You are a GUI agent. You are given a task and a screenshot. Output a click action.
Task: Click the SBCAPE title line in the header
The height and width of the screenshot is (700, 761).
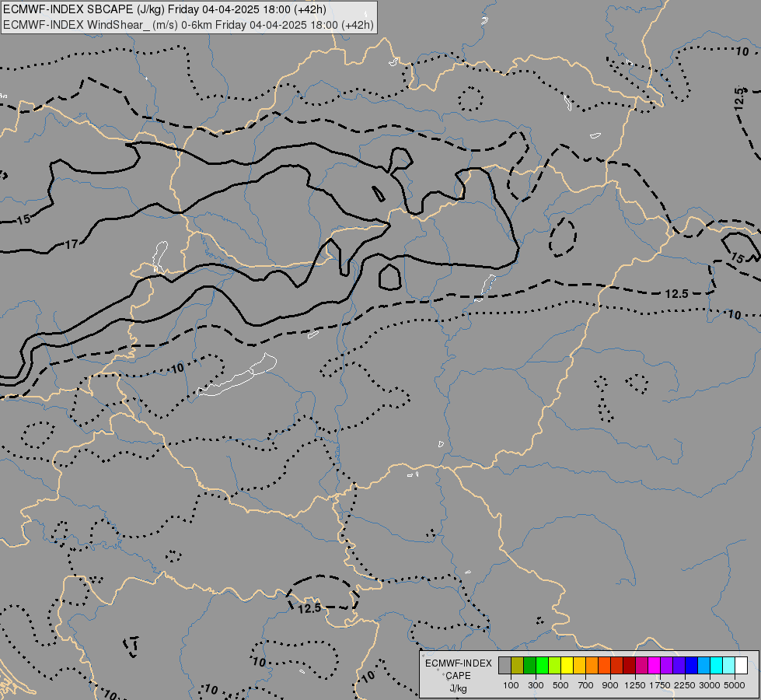165,9
